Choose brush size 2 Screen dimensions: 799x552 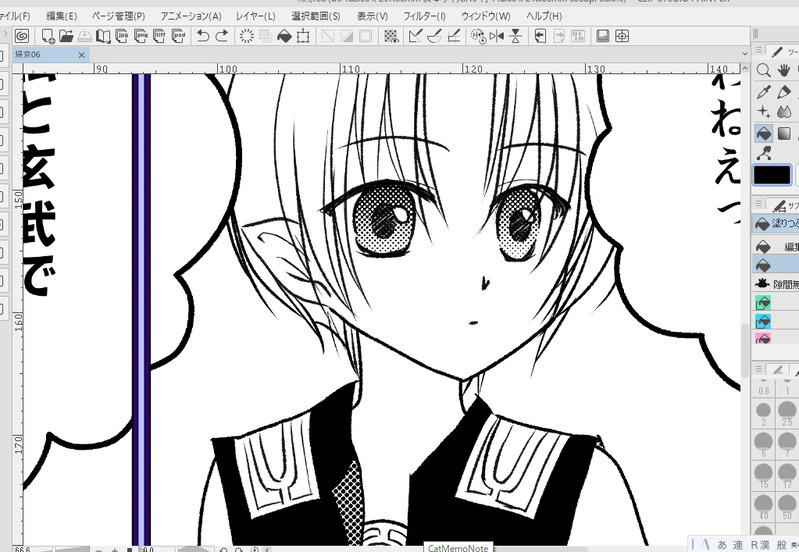tap(763, 413)
